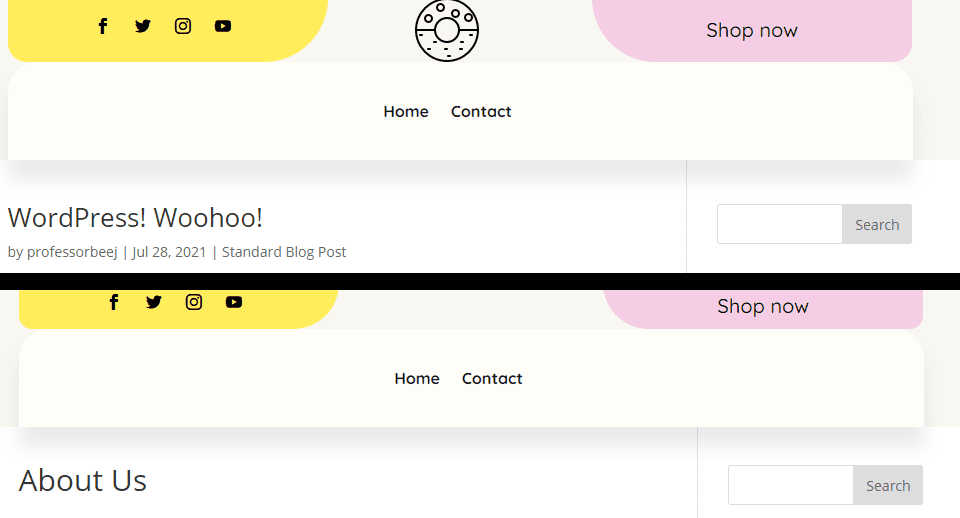Open Instagram from the About Us page header
Screen dimensions: 960x518
click(194, 302)
